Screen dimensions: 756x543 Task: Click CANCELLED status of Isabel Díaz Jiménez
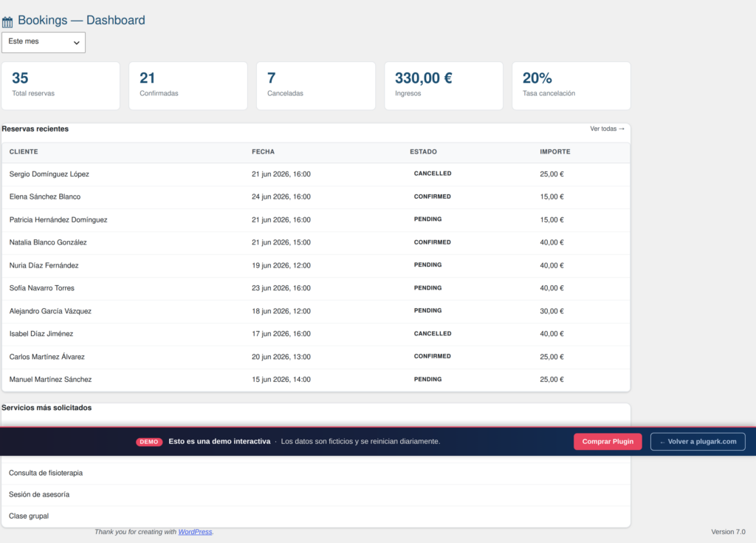pyautogui.click(x=433, y=333)
